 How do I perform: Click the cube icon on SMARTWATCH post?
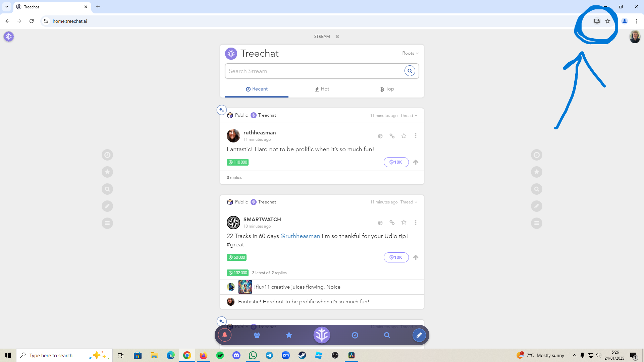coord(380,223)
